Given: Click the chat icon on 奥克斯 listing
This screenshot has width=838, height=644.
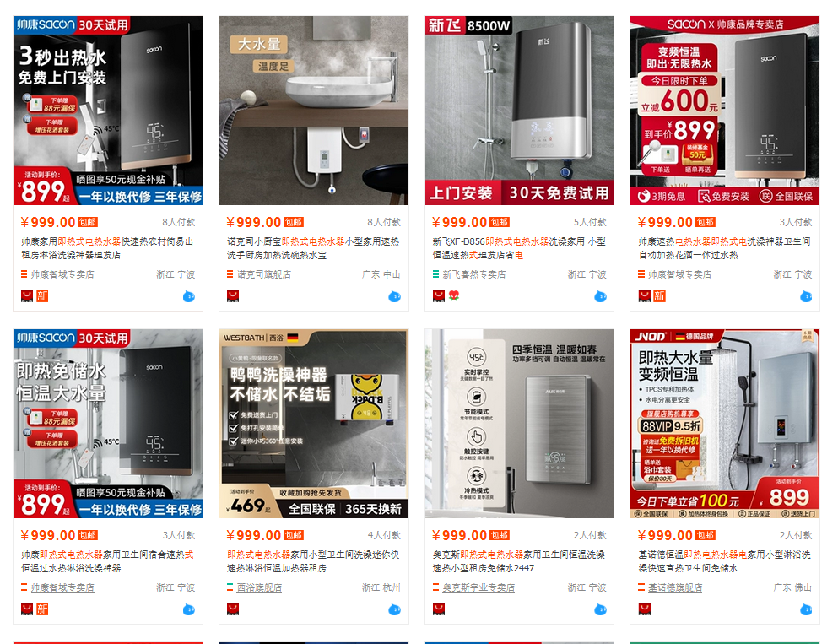Looking at the screenshot, I should [x=600, y=609].
